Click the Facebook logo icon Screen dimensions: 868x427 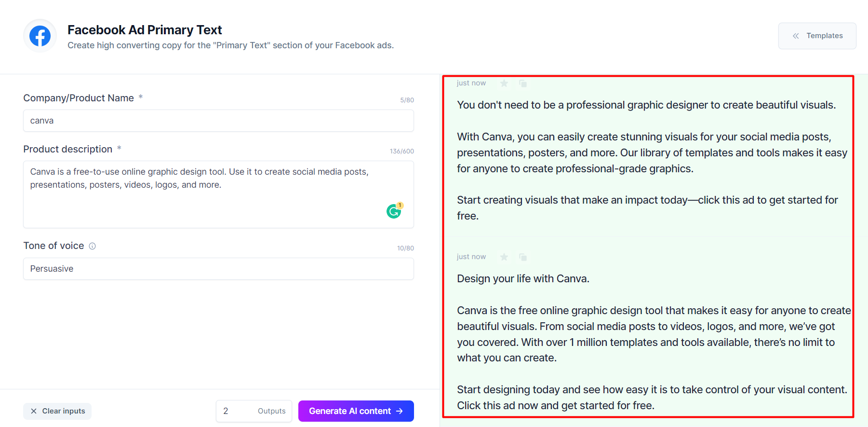tap(40, 36)
